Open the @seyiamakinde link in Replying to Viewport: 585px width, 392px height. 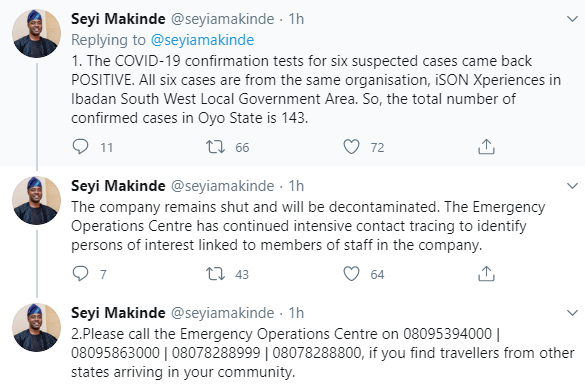click(202, 40)
